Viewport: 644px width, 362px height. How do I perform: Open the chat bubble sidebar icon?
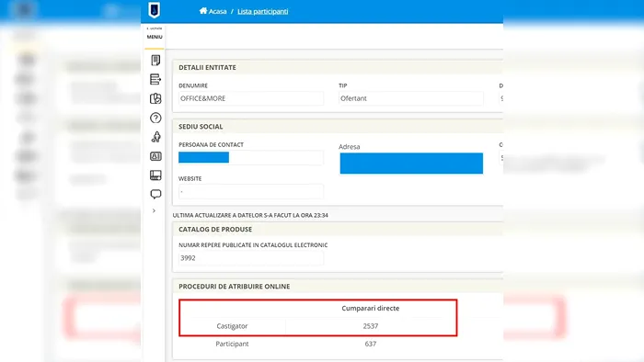click(155, 194)
